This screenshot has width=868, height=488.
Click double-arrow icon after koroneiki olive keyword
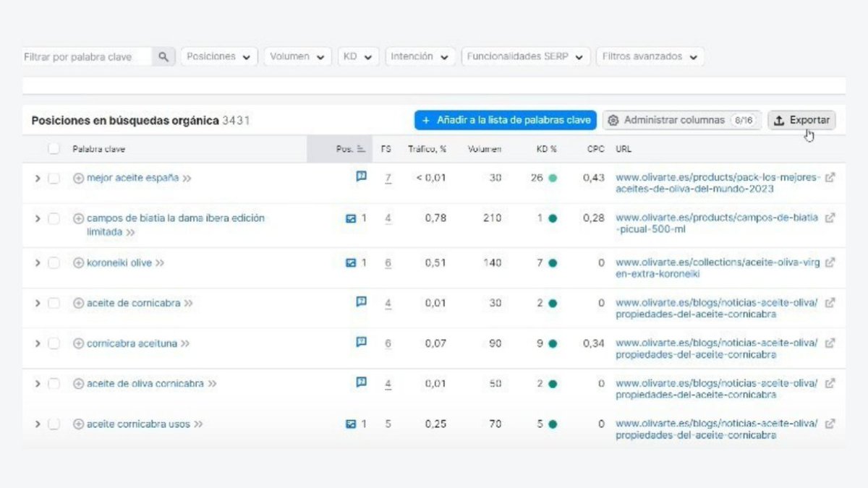(160, 263)
